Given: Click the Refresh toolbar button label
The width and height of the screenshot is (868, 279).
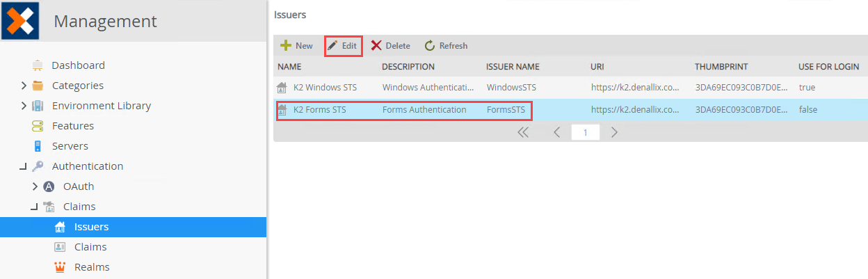Looking at the screenshot, I should (x=453, y=46).
